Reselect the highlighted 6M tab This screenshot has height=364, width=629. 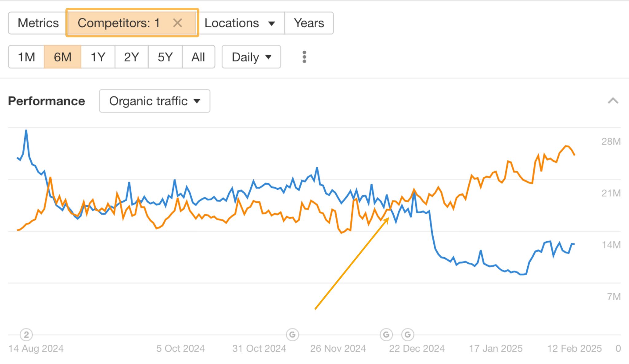pos(62,57)
